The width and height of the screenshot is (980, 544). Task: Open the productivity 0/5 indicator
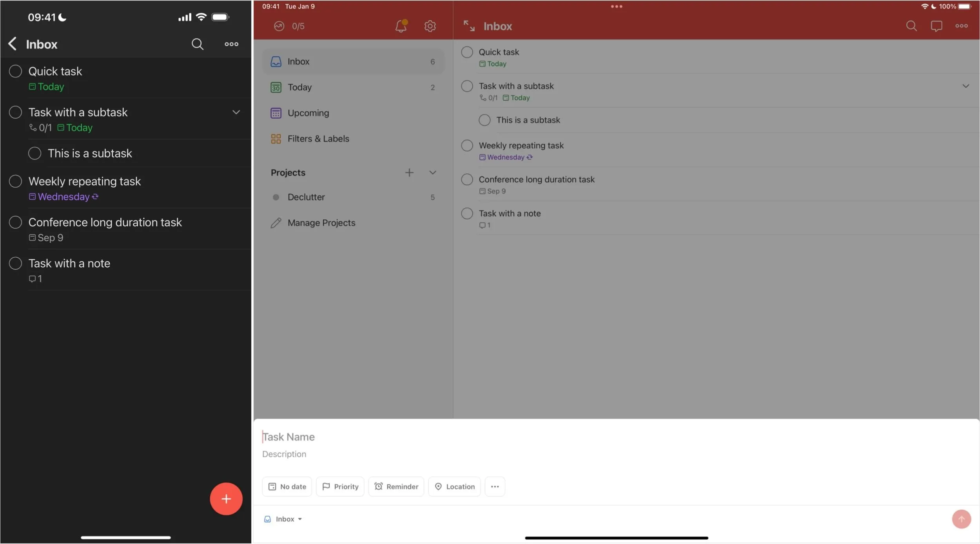click(289, 26)
